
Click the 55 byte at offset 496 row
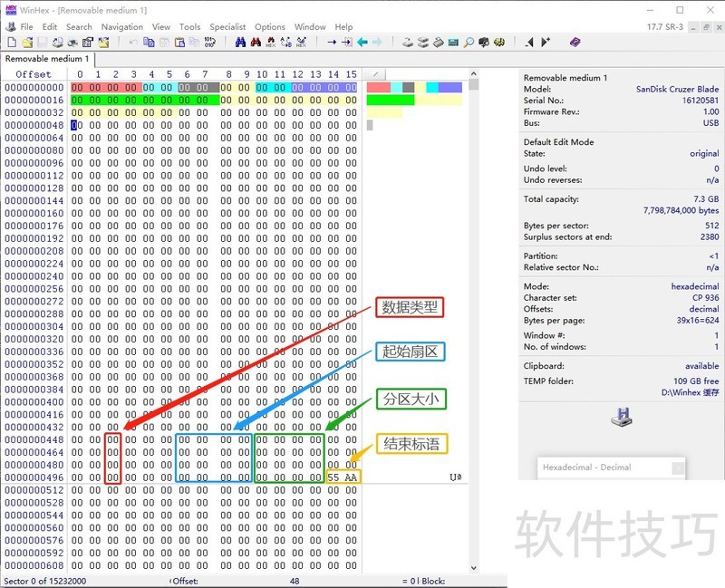(x=333, y=477)
